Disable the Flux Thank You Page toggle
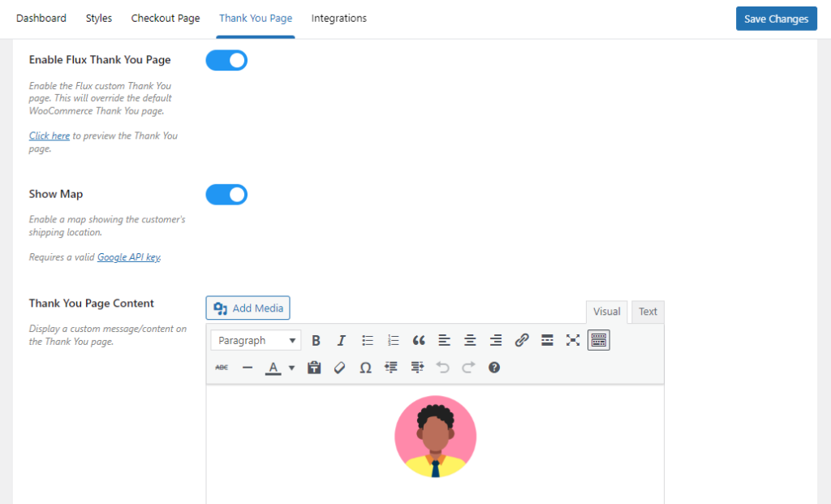 226,60
